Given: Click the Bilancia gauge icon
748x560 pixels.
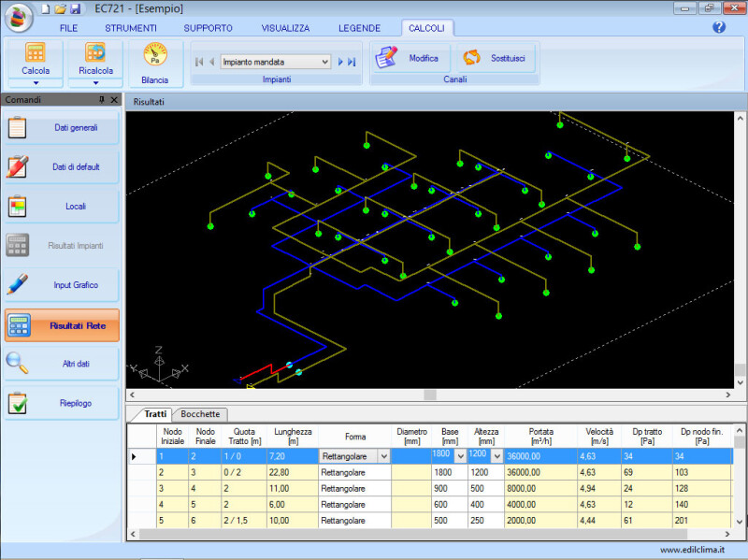Looking at the screenshot, I should pyautogui.click(x=154, y=54).
